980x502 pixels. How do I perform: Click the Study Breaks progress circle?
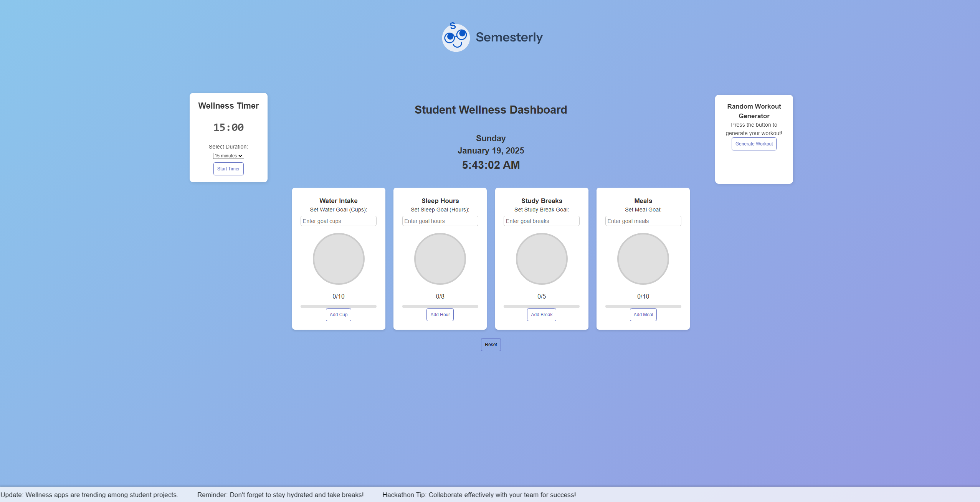tap(541, 259)
